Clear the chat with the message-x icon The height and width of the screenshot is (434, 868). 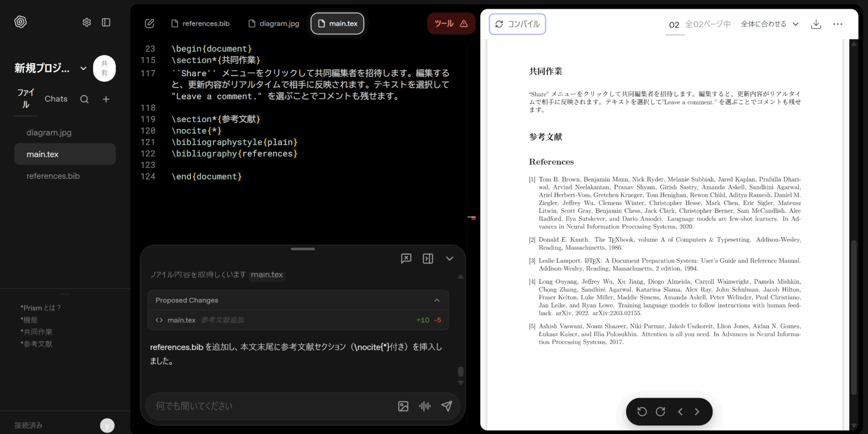click(x=406, y=259)
